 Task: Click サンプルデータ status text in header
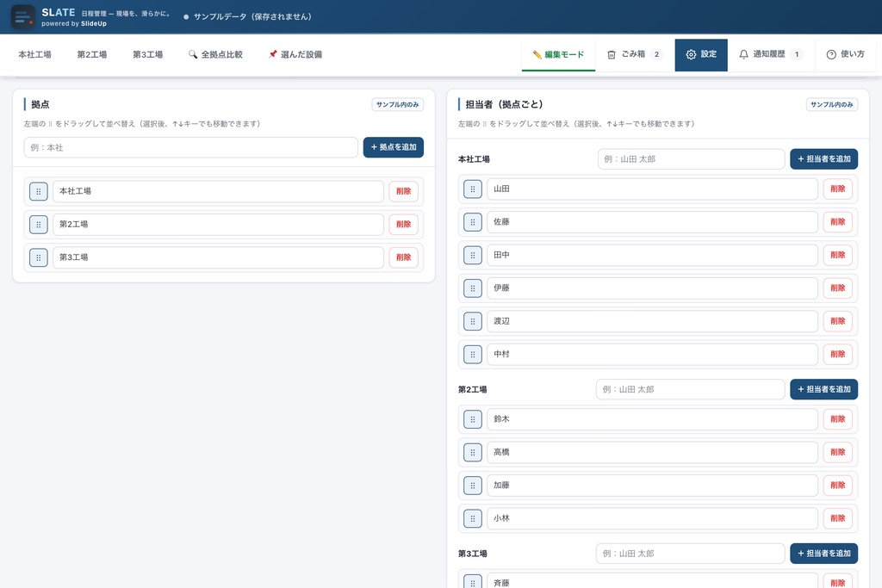pyautogui.click(x=252, y=17)
